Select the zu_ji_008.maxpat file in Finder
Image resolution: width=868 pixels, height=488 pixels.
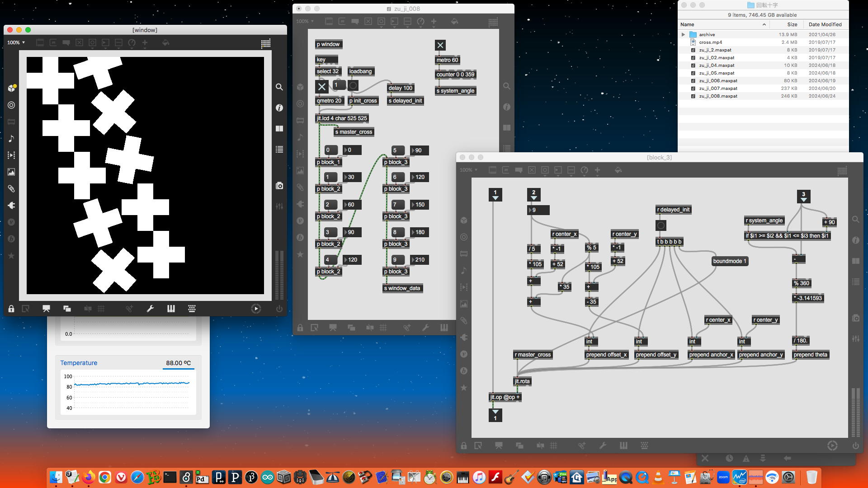(x=718, y=96)
